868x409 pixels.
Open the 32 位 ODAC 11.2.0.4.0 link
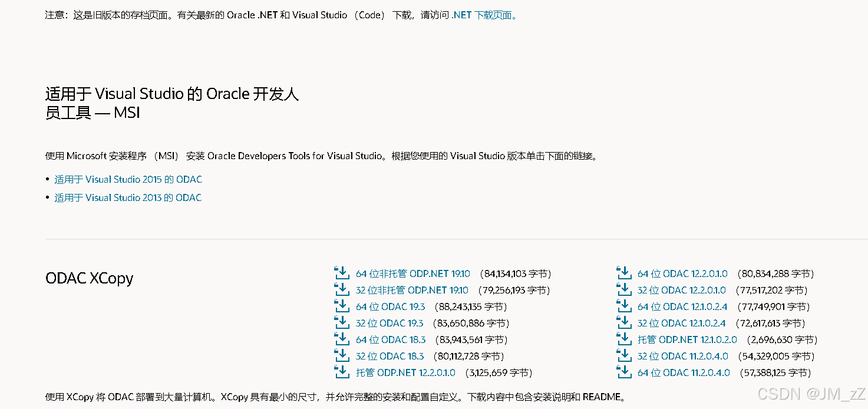(683, 356)
